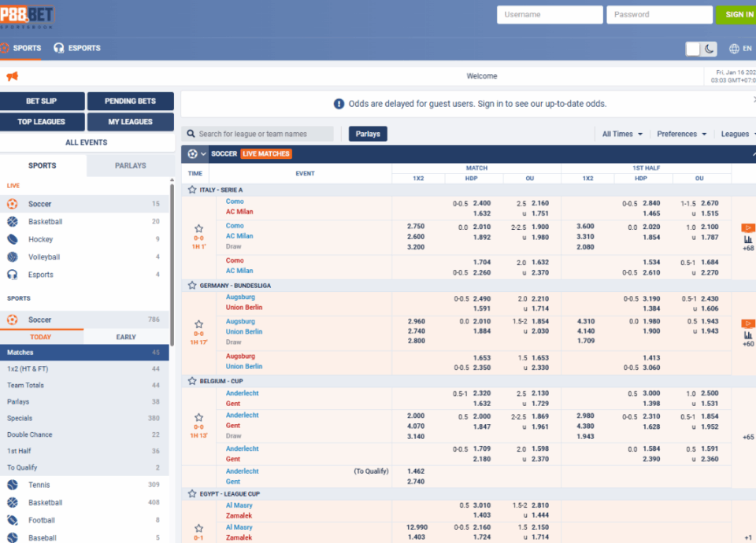This screenshot has width=756, height=543.
Task: Select Double Chance market in sidebar
Action: coord(30,434)
